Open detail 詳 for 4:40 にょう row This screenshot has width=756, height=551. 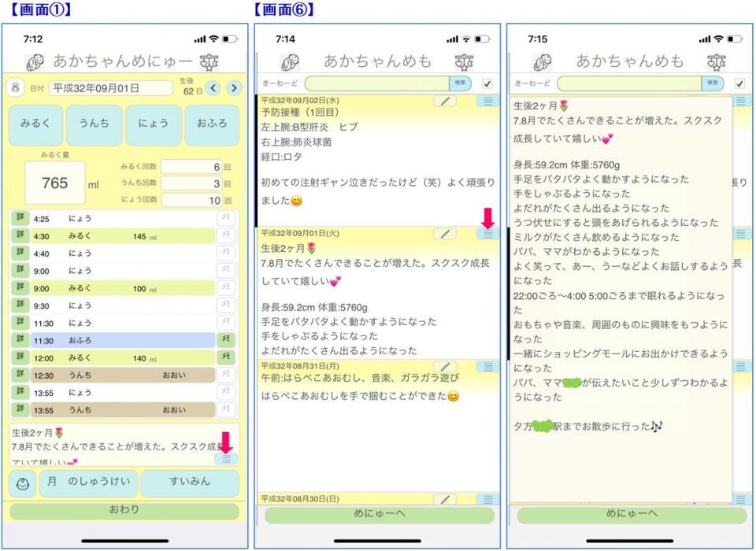pos(20,253)
